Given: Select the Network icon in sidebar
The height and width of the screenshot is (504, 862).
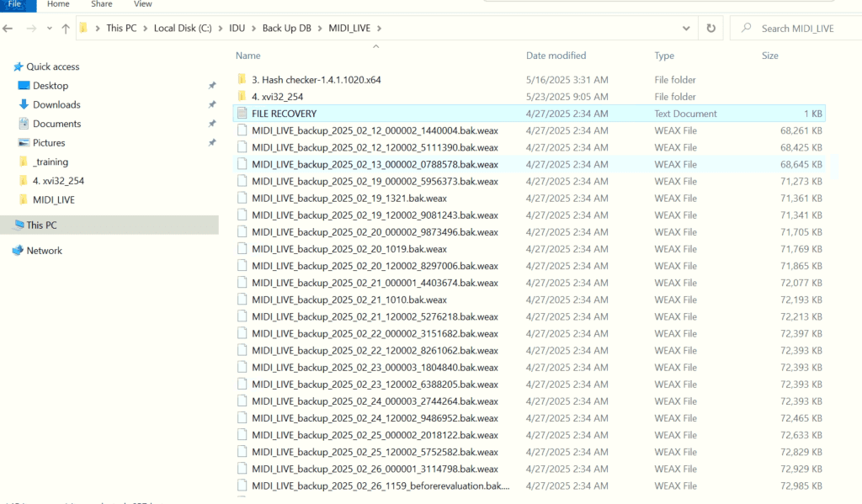Looking at the screenshot, I should pyautogui.click(x=19, y=250).
